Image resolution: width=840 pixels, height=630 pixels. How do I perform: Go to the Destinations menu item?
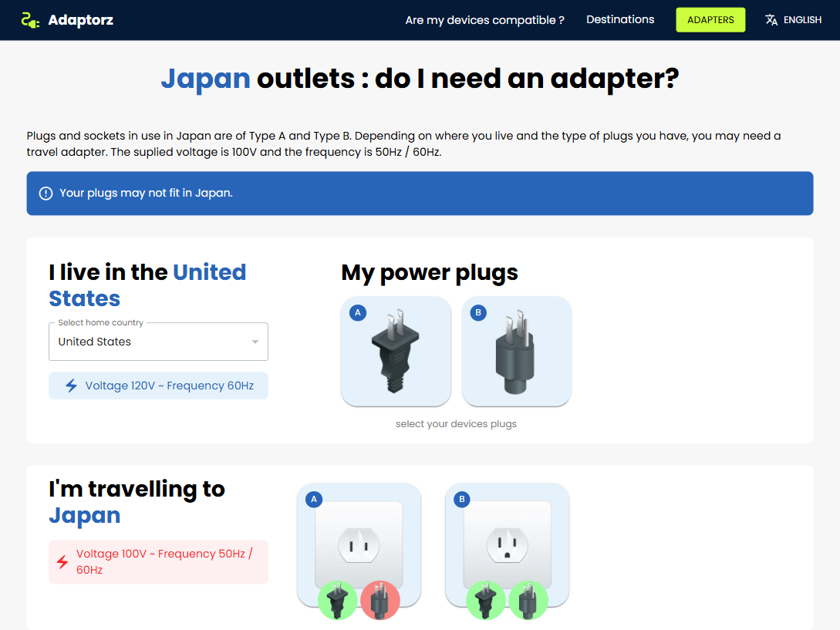pos(620,20)
